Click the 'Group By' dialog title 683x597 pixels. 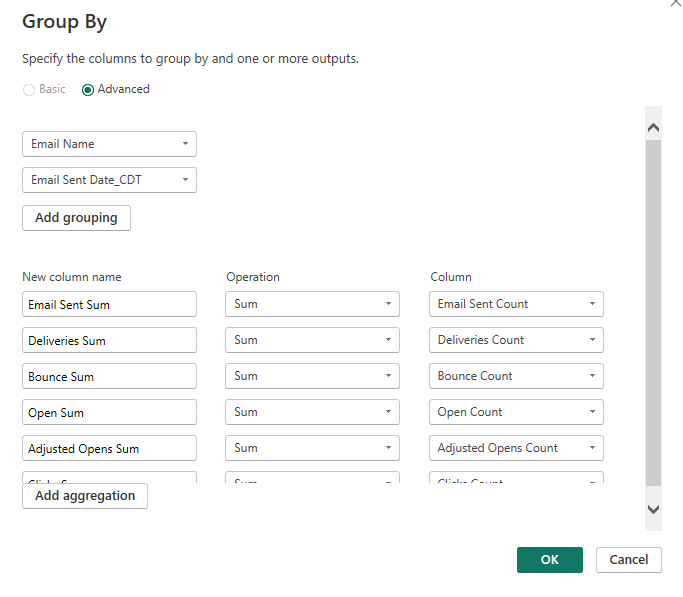[x=64, y=22]
